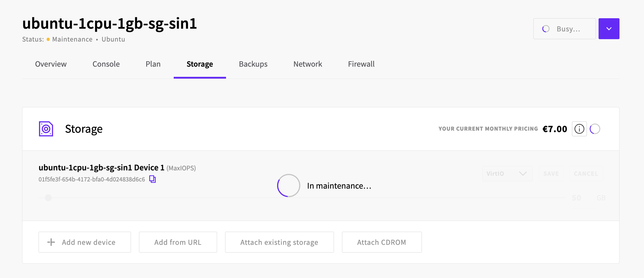This screenshot has height=278, width=644.
Task: Open the monthly pricing info icon
Action: click(579, 129)
